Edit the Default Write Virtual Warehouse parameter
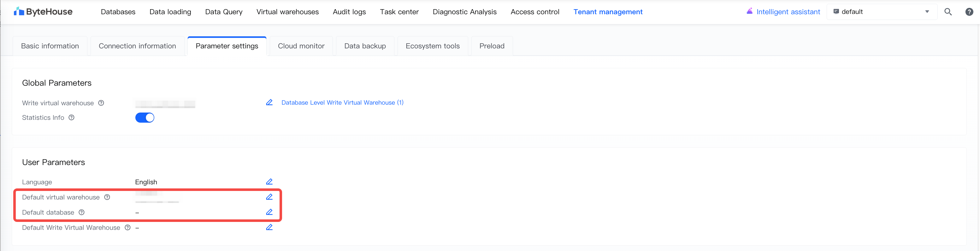980x251 pixels. pos(269,227)
